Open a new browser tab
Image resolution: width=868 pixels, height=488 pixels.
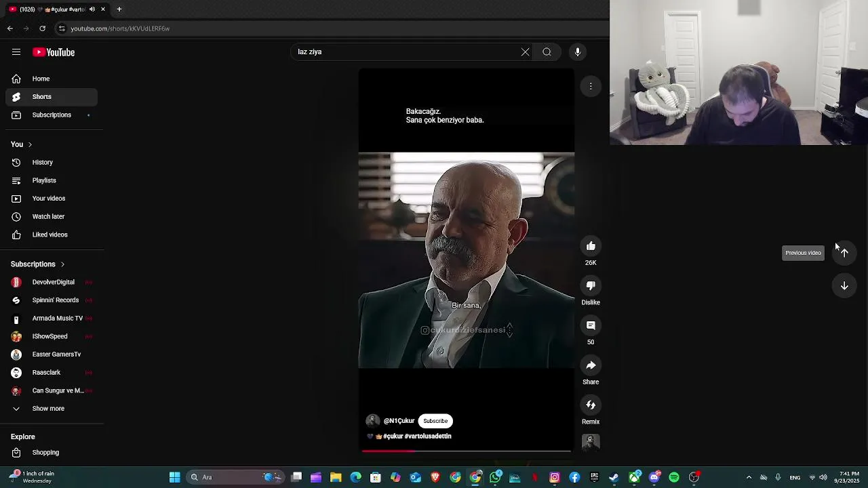119,9
